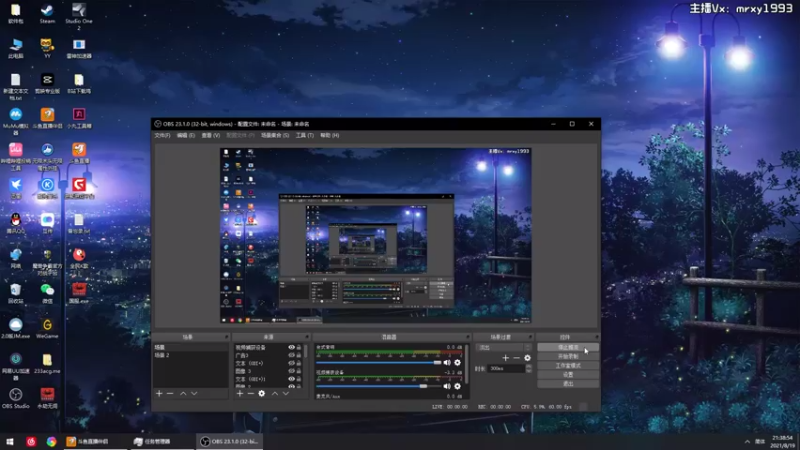Toggle visibility of 图像 3 source
Screen dimensions: 800x450
291,371
